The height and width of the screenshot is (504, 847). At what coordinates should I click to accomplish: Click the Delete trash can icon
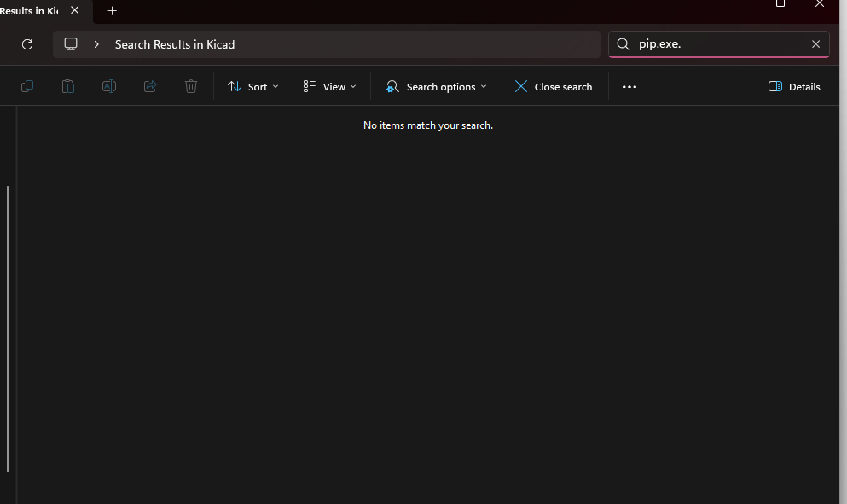(191, 86)
